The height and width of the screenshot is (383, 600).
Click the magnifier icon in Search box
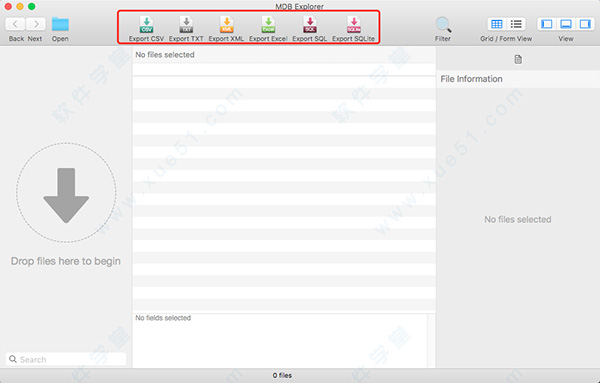click(13, 359)
